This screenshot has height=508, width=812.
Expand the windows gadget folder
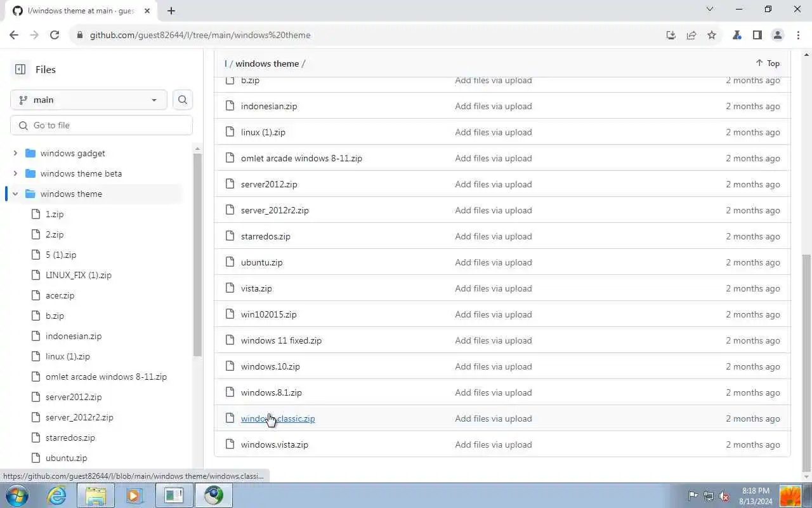tap(15, 153)
